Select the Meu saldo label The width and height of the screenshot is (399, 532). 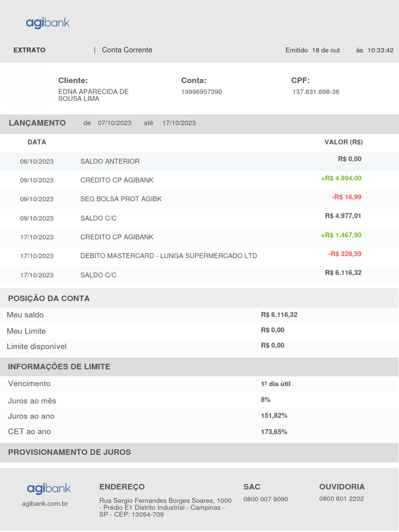click(25, 315)
